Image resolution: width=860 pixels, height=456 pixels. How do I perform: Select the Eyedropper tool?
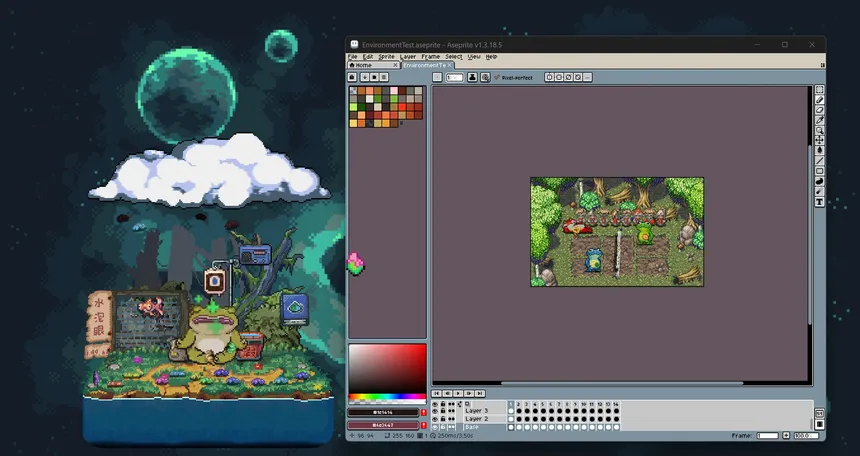[x=819, y=120]
